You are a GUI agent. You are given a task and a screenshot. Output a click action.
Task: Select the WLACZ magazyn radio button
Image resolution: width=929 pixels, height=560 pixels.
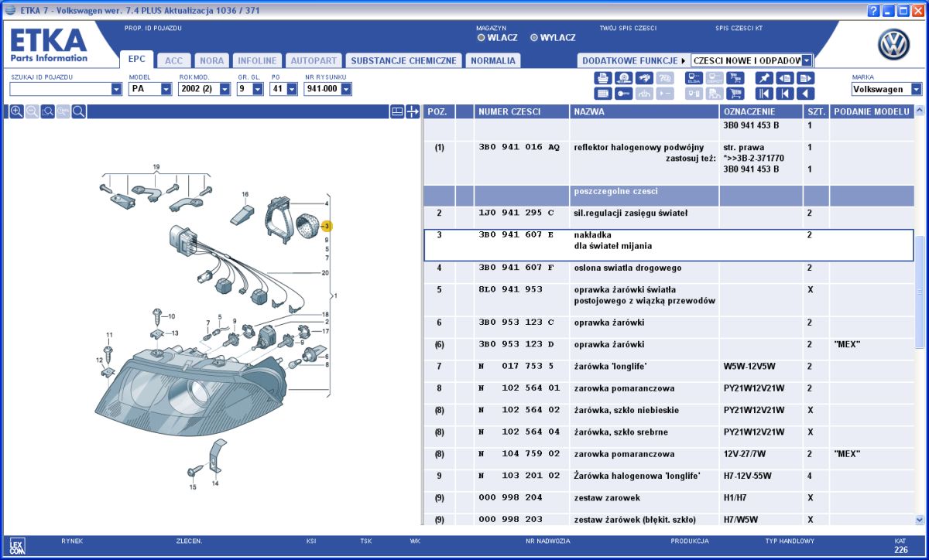tap(481, 37)
